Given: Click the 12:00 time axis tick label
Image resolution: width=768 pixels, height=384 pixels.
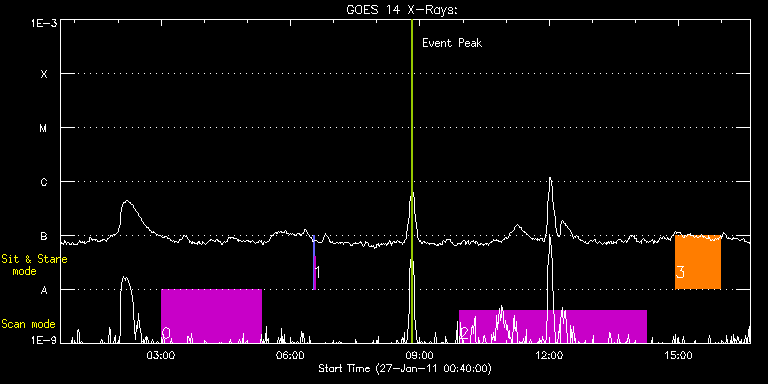Looking at the screenshot, I should click(549, 355).
